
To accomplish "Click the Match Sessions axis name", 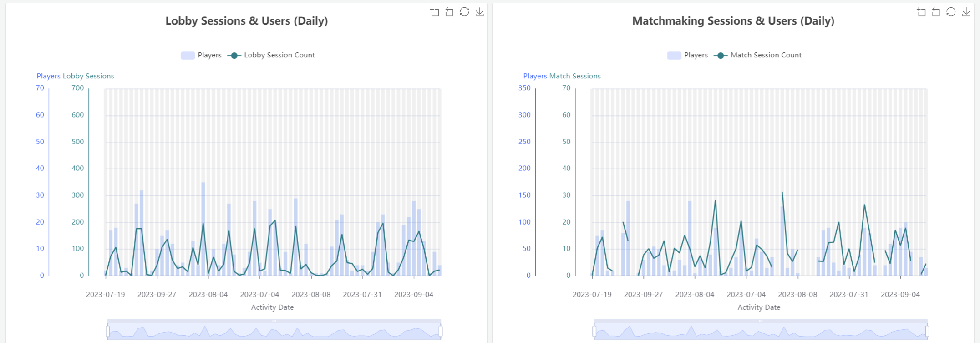I will pyautogui.click(x=575, y=76).
